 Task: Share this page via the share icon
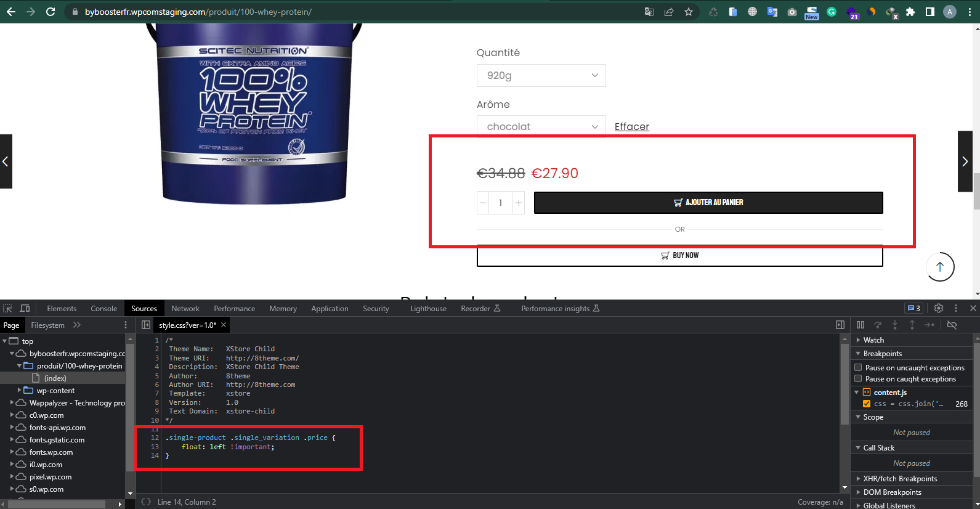tap(669, 12)
